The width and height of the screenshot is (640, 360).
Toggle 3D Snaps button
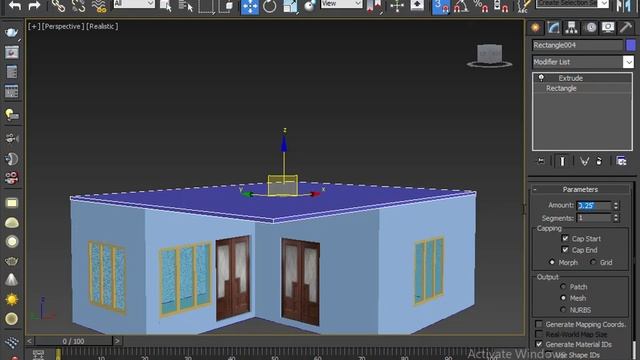(x=441, y=7)
